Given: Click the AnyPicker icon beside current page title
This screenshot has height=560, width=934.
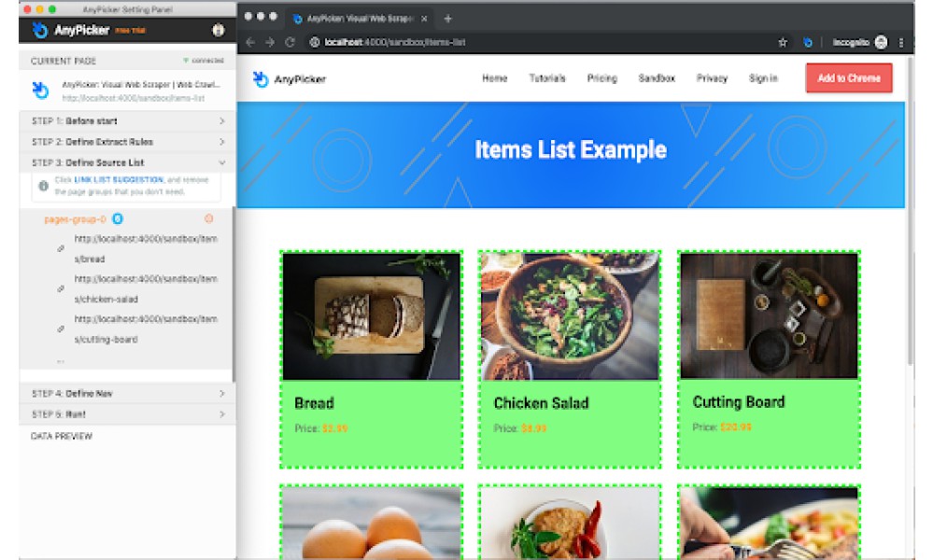Looking at the screenshot, I should (x=40, y=90).
